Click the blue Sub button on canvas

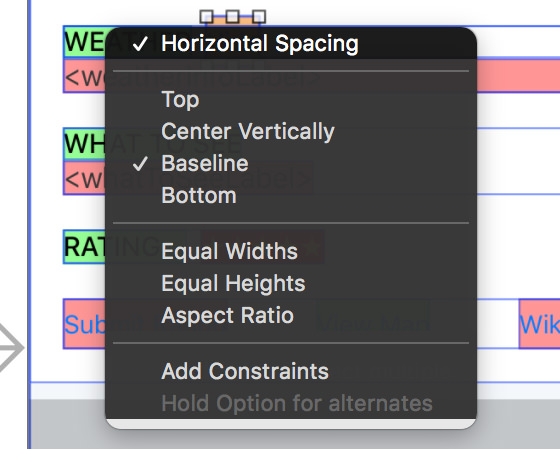pyautogui.click(x=85, y=324)
